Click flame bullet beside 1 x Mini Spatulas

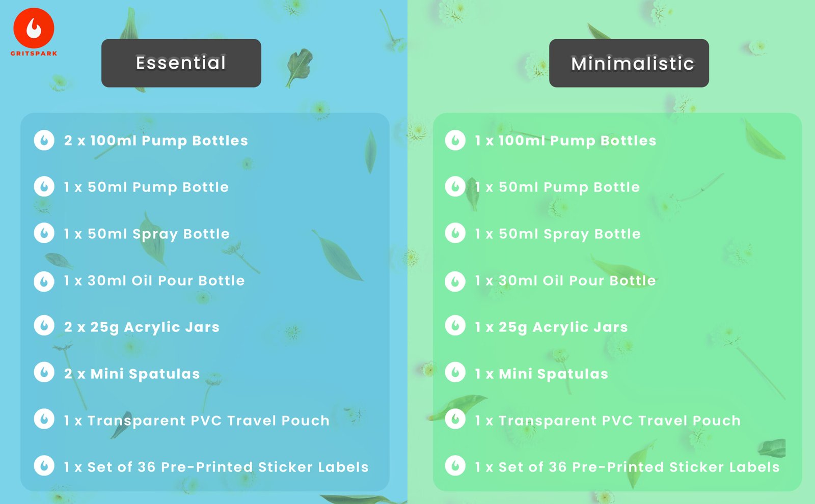tap(455, 373)
